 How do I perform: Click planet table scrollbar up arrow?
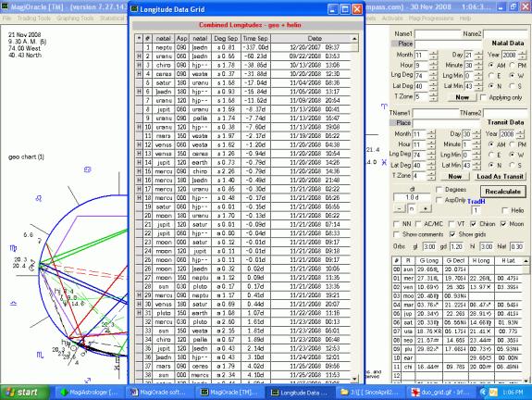click(526, 261)
